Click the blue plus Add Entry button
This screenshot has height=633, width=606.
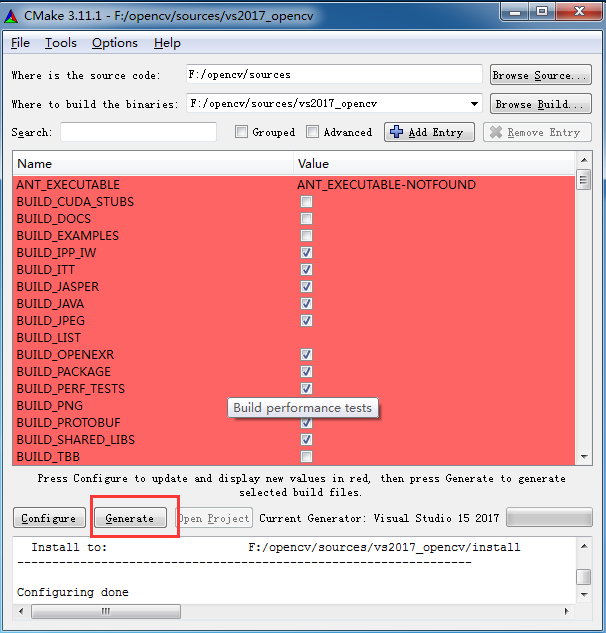(429, 132)
